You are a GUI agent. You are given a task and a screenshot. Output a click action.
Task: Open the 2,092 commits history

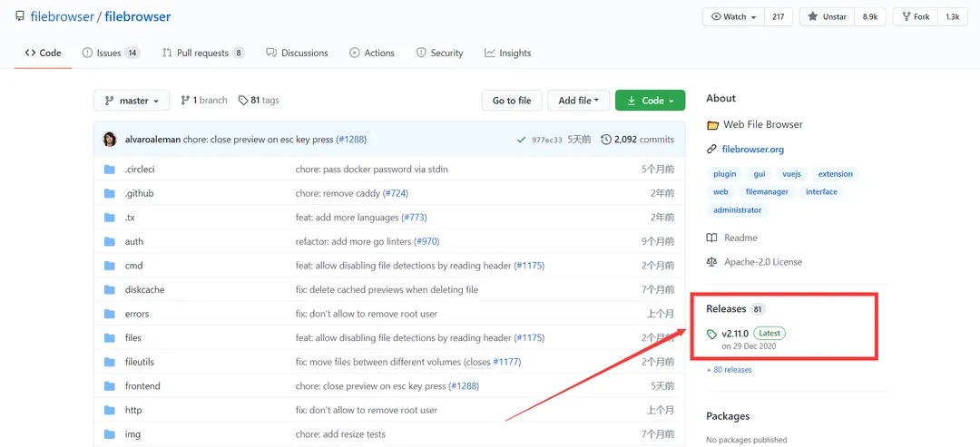pyautogui.click(x=638, y=140)
